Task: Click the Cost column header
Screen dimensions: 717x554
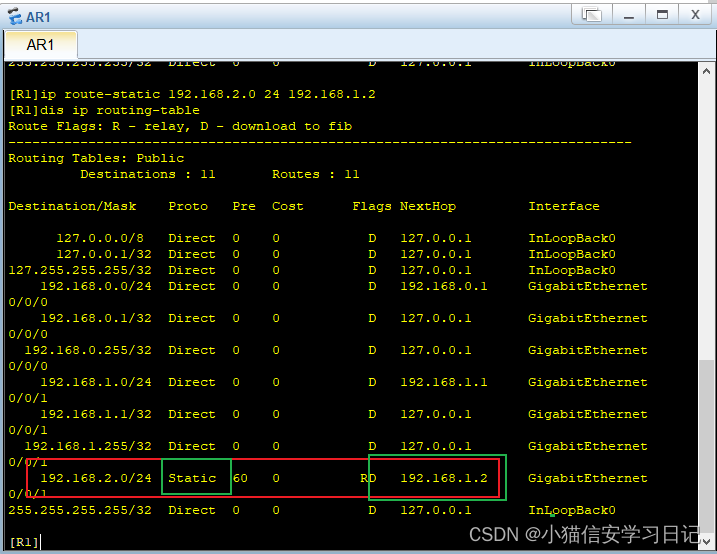Action: click(288, 206)
